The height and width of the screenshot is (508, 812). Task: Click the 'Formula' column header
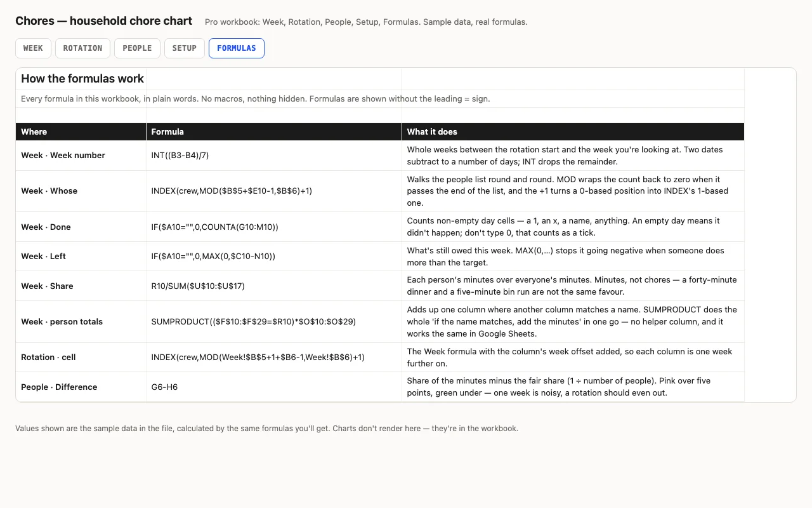point(274,131)
